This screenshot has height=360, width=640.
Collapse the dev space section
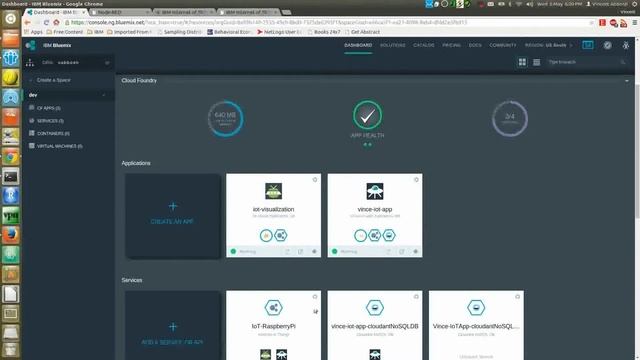pyautogui.click(x=104, y=95)
